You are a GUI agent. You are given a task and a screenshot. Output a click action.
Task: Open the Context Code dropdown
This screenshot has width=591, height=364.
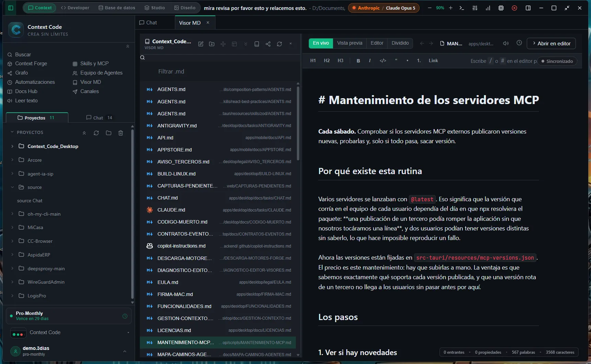(128, 332)
